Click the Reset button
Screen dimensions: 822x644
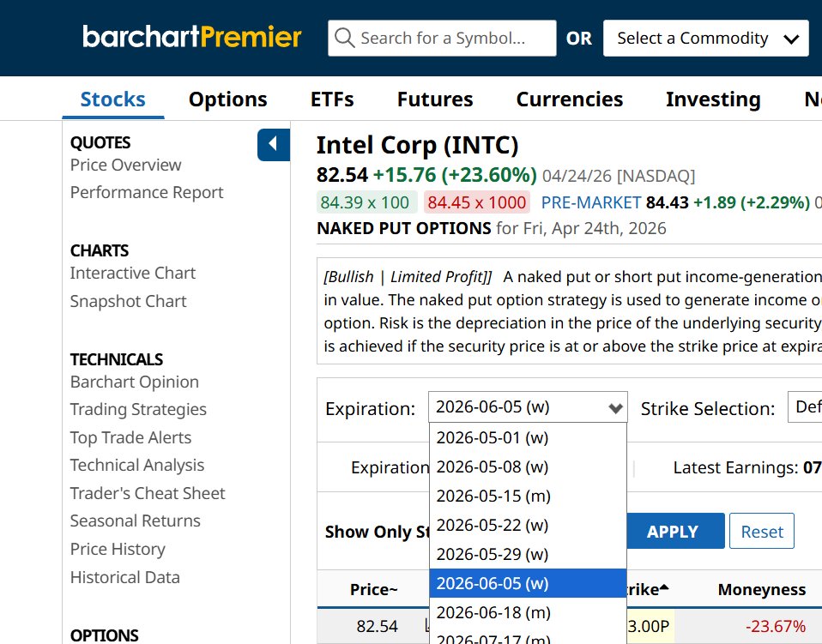coord(761,532)
